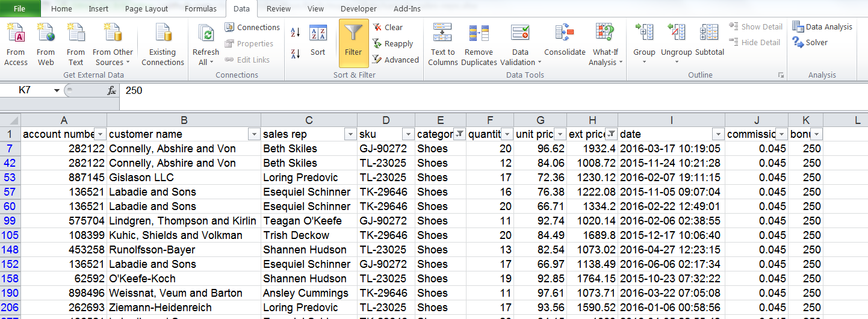Open the Page Layout tab
Viewport: 868px width, 319px height.
(x=146, y=9)
